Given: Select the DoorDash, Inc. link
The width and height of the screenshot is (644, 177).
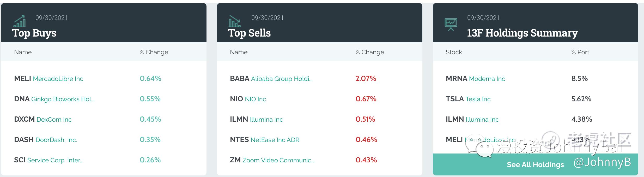Looking at the screenshot, I should point(56,140).
